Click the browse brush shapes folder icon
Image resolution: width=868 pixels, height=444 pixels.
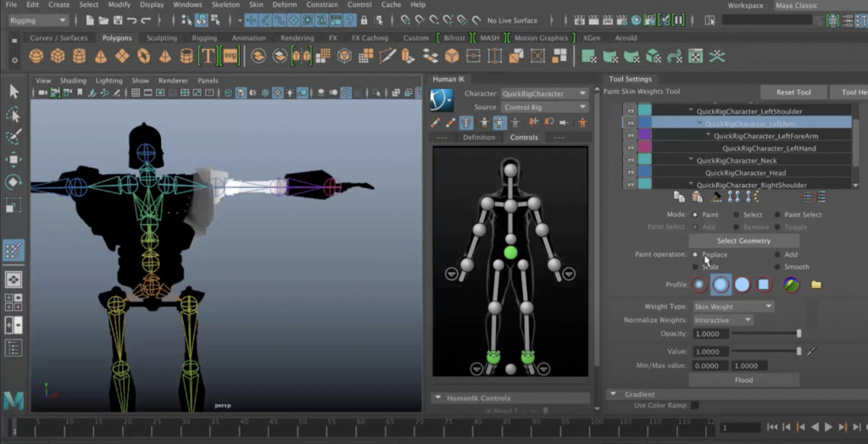pyautogui.click(x=816, y=285)
